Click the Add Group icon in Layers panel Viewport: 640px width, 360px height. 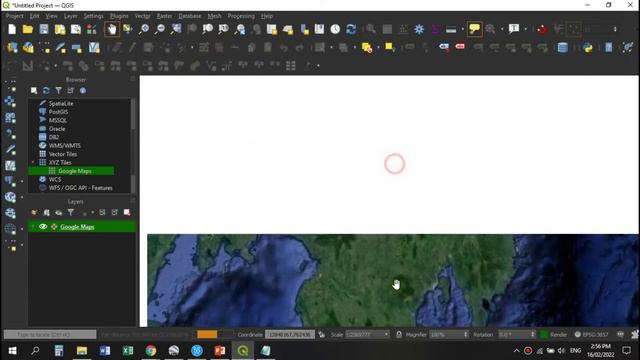[x=46, y=213]
